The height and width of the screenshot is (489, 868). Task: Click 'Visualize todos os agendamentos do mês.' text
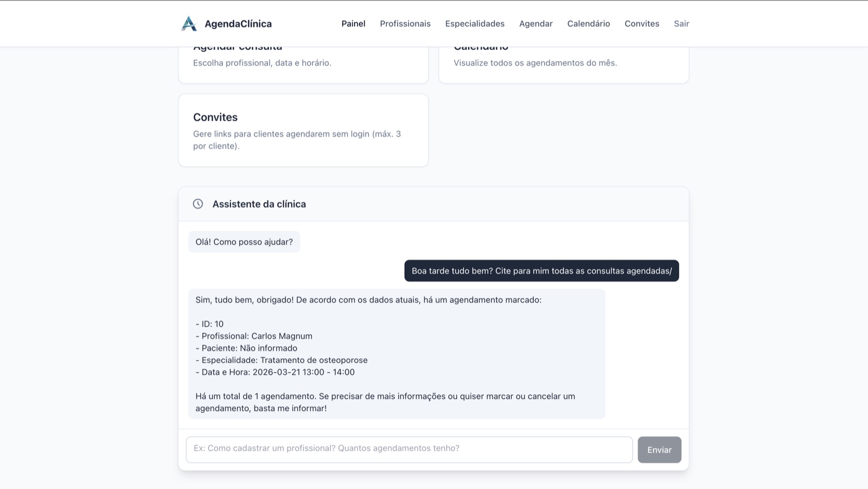[x=535, y=63]
